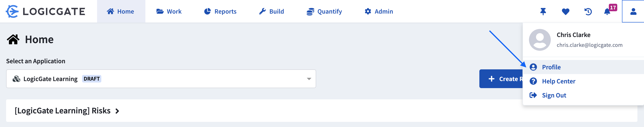Click the Help Center question mark icon

coord(533,81)
